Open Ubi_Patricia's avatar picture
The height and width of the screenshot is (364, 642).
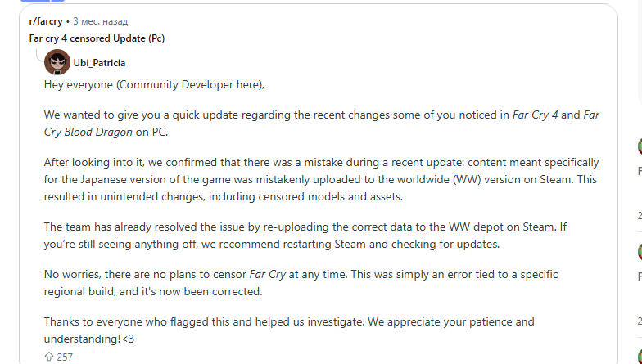click(57, 62)
